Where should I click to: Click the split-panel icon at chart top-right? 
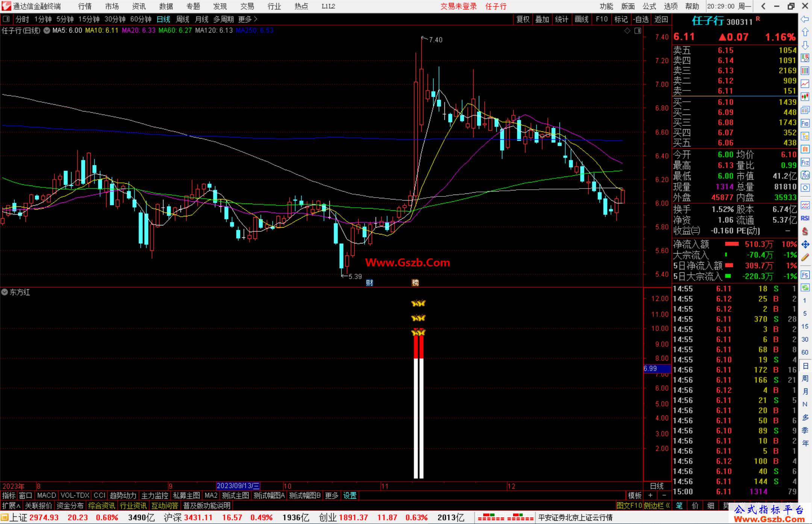pos(638,31)
